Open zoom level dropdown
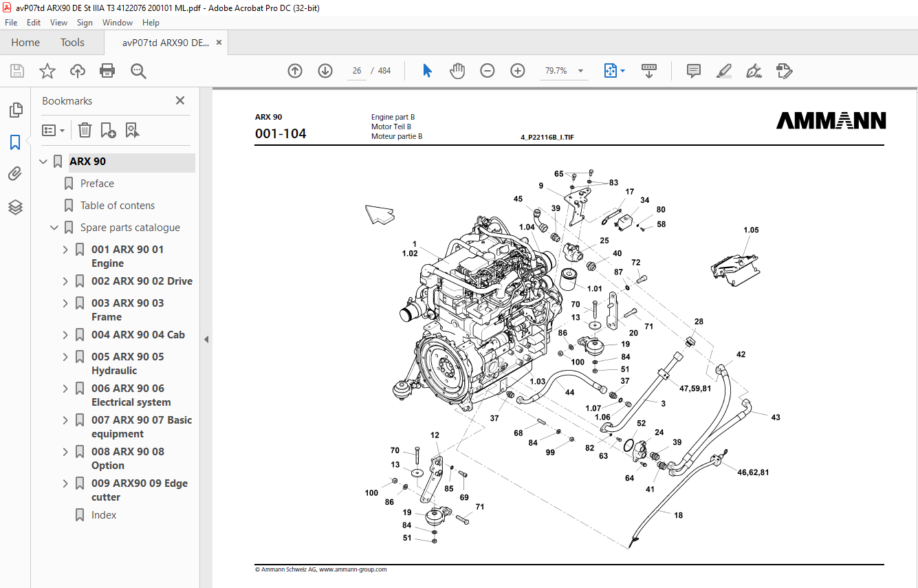This screenshot has height=588, width=918. click(580, 71)
